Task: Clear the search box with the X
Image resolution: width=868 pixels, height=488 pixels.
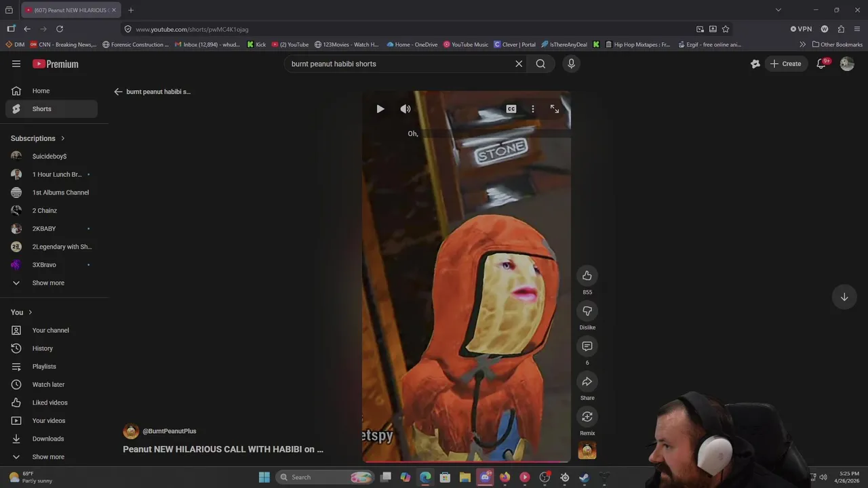Action: tap(519, 64)
